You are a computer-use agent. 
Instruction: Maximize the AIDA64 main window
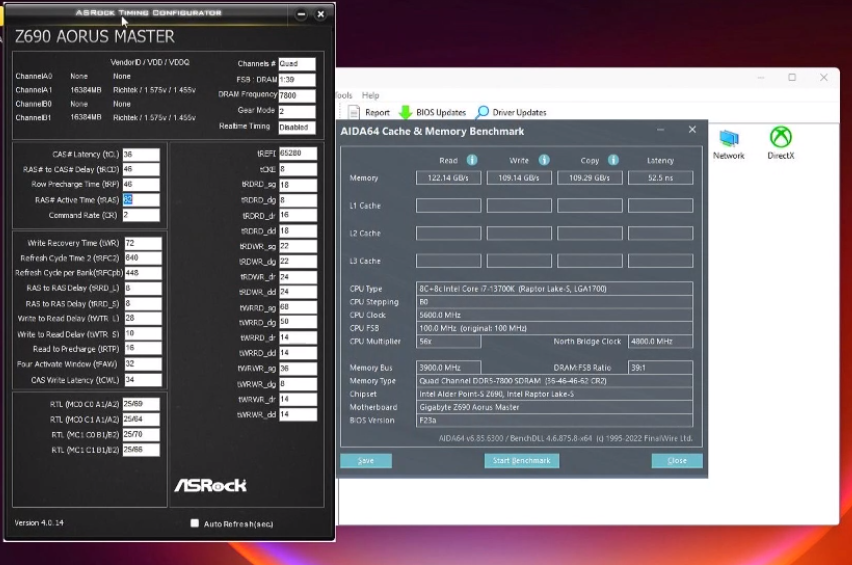point(792,78)
